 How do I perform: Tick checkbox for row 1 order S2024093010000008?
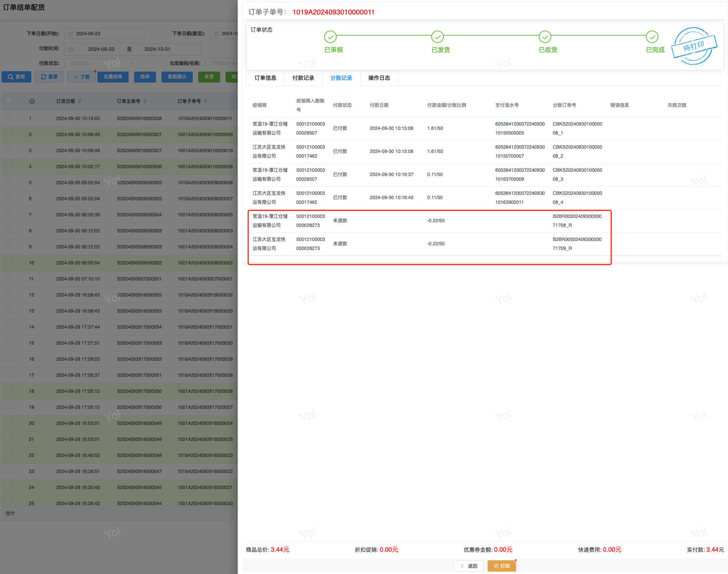pos(8,117)
